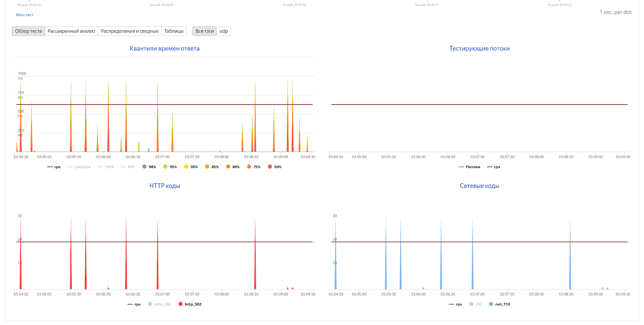Image resolution: width=644 pixels, height=325 pixels.
Task: Click 03:08:00 on the Тестирующие потоки axis
Action: coord(537,157)
